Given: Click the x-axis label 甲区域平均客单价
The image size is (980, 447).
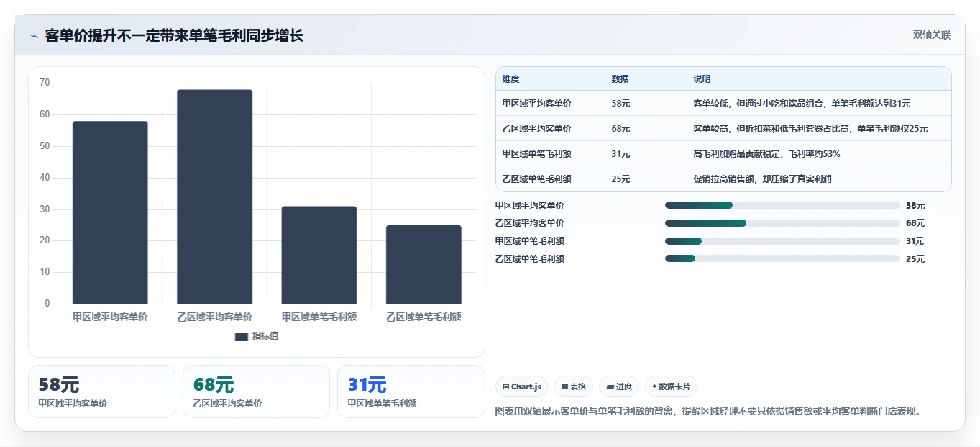Looking at the screenshot, I should coord(110,317).
